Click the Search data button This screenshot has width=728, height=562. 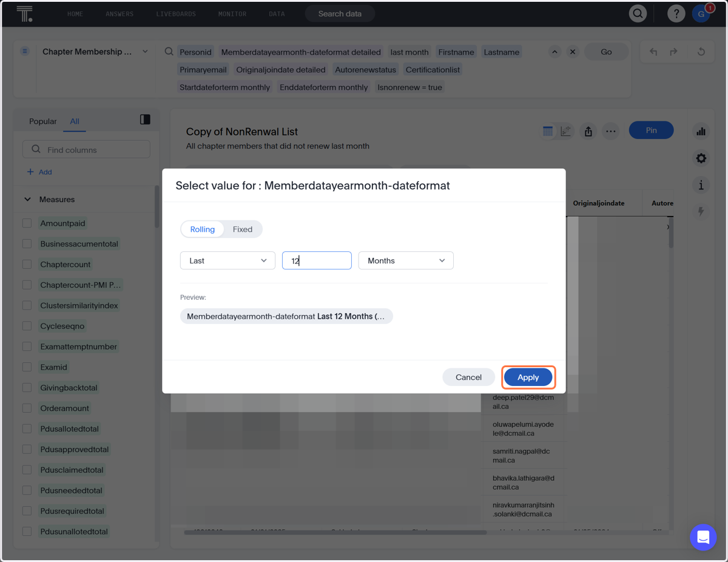click(x=340, y=13)
